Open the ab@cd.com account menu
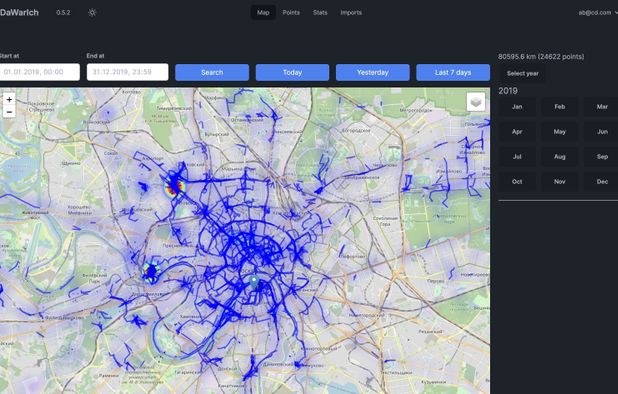Viewport: 618px width, 394px height. pos(597,13)
